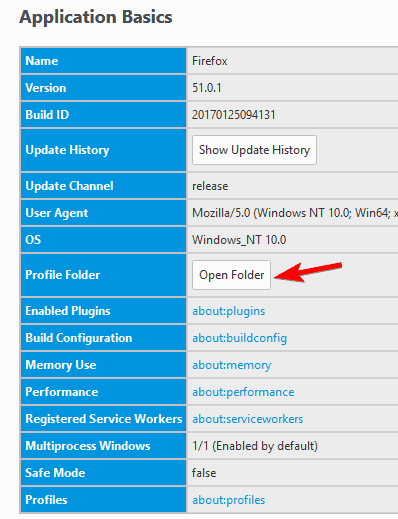The height and width of the screenshot is (519, 398).
Task: Click the Version row label
Action: point(46,88)
